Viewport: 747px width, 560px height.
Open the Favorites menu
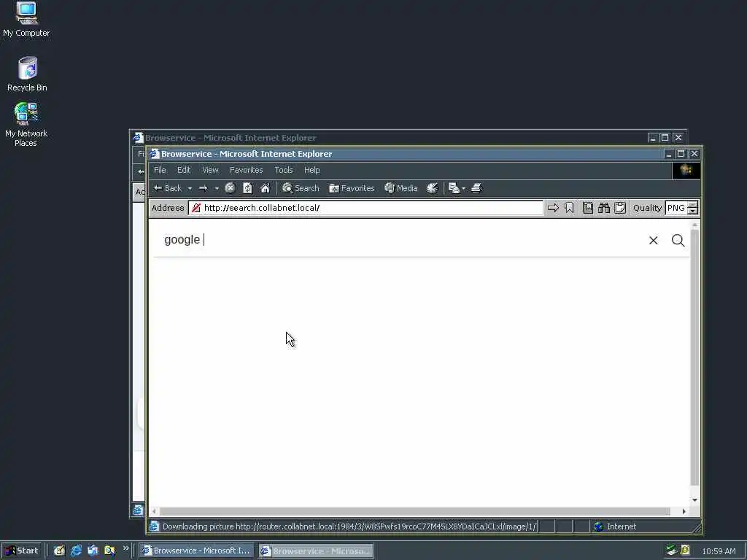pos(247,170)
